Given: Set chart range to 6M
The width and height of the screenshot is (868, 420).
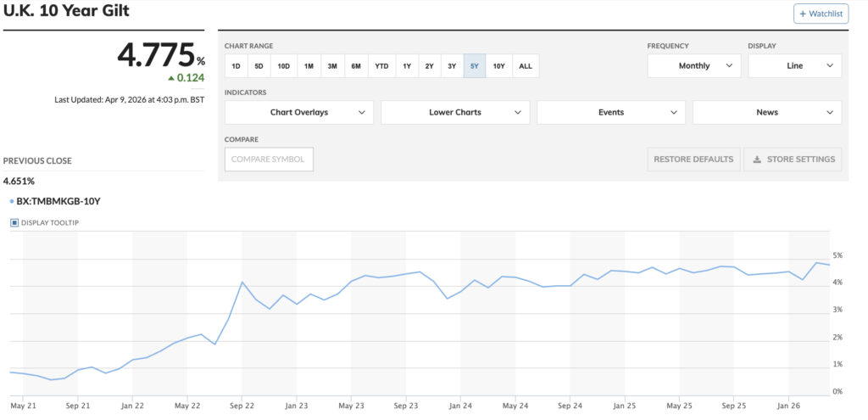Looking at the screenshot, I should coord(356,66).
